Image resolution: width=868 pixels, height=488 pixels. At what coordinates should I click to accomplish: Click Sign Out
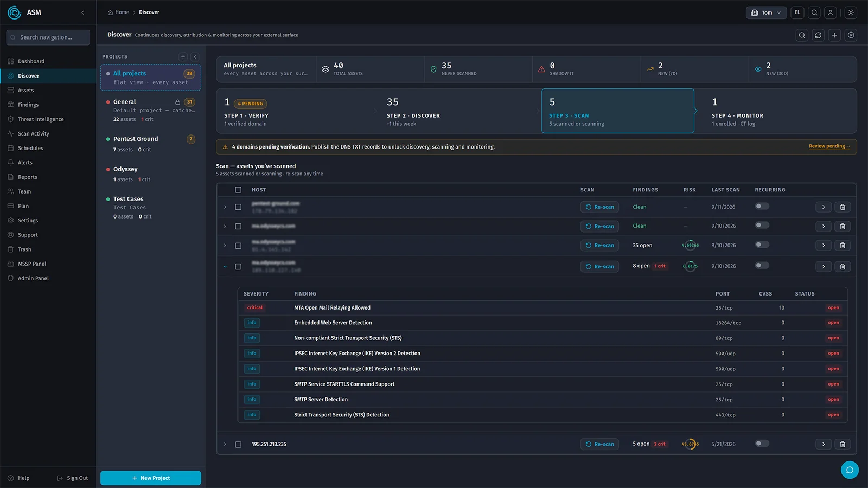coord(72,478)
